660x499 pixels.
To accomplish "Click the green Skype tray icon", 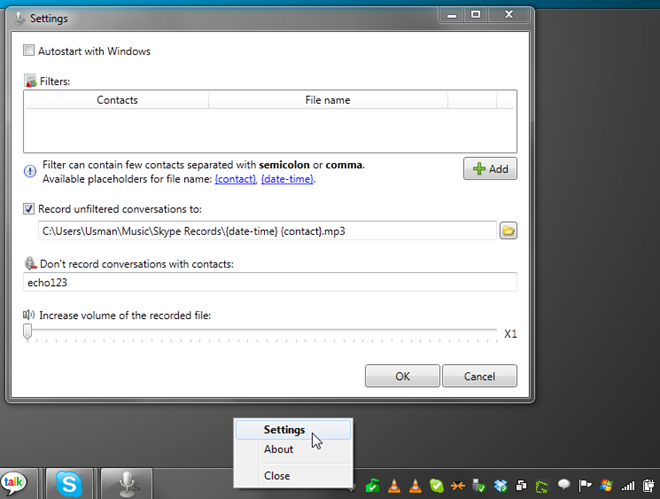I will (436, 486).
